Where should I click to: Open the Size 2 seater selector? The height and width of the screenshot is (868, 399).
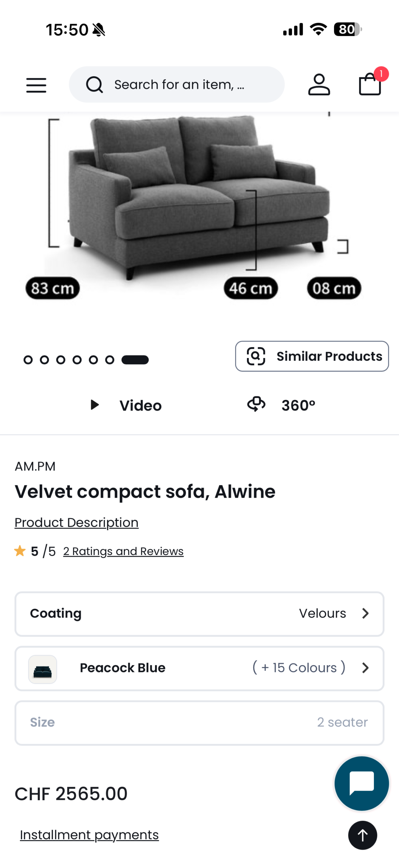pyautogui.click(x=199, y=722)
